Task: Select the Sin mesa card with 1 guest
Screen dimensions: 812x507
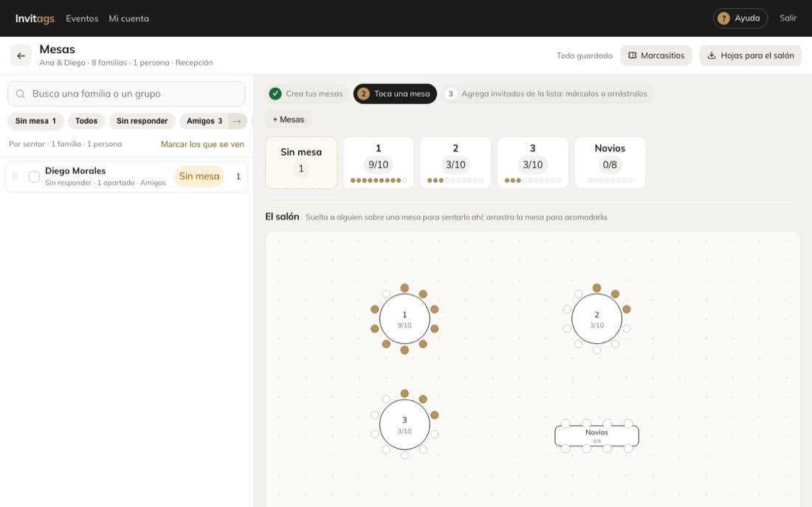Action: [301, 162]
